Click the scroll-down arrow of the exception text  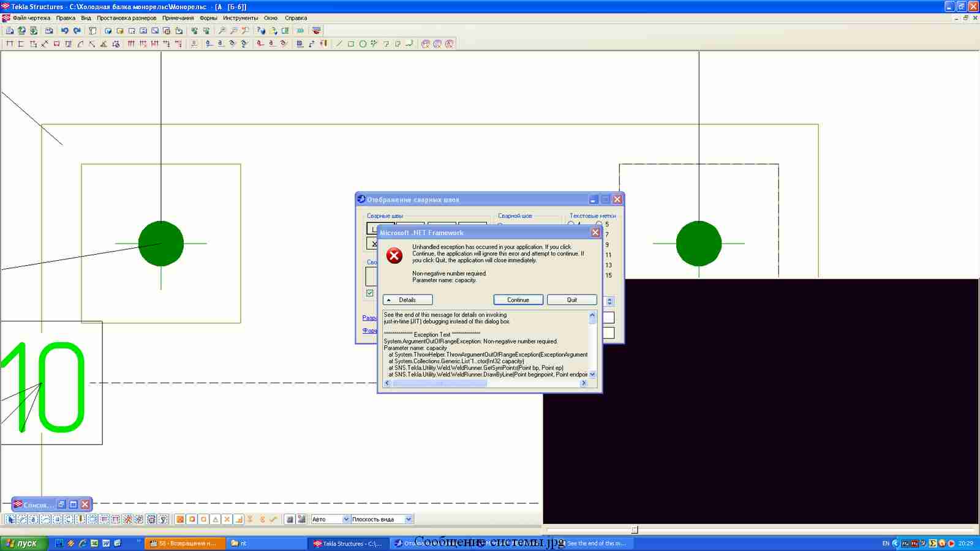[x=592, y=374]
